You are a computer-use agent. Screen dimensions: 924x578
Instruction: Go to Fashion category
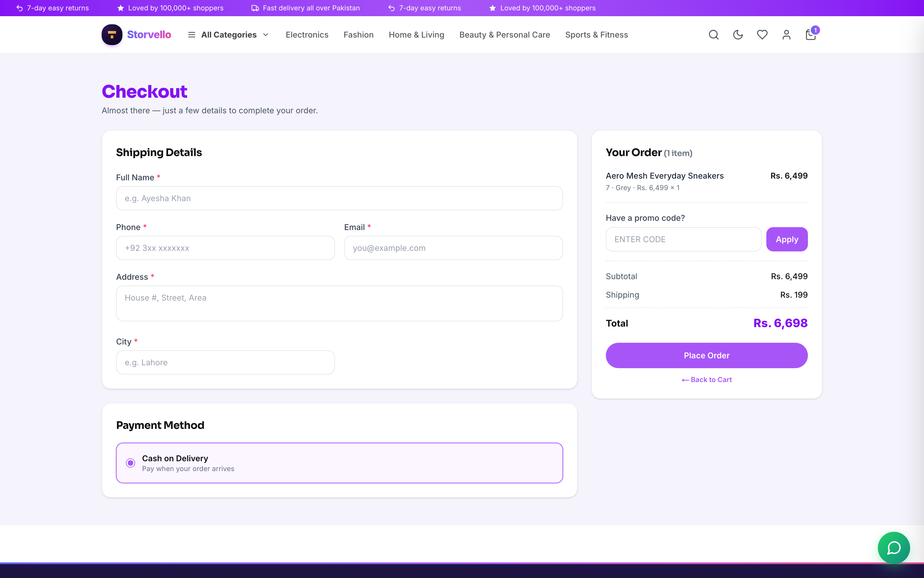tap(359, 35)
